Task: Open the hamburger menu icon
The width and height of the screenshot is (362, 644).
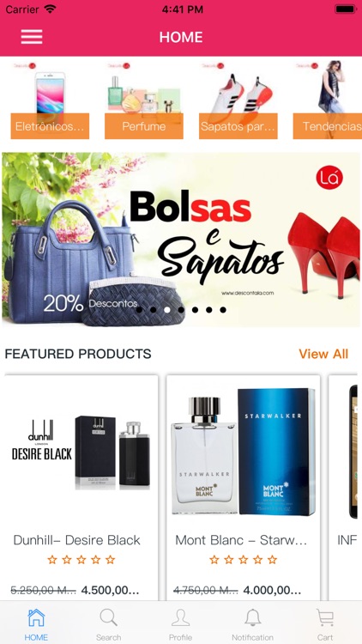Action: coord(32,37)
